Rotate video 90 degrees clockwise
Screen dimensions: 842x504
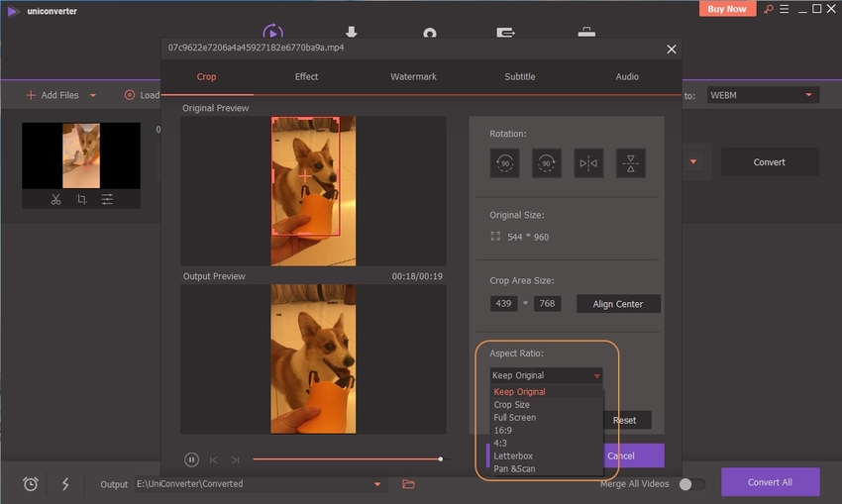[x=547, y=163]
